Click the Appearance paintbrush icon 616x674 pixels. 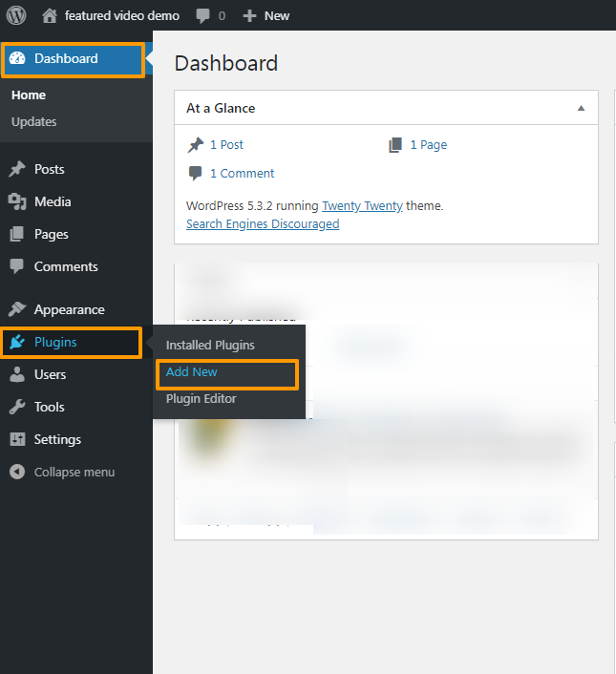click(x=17, y=309)
